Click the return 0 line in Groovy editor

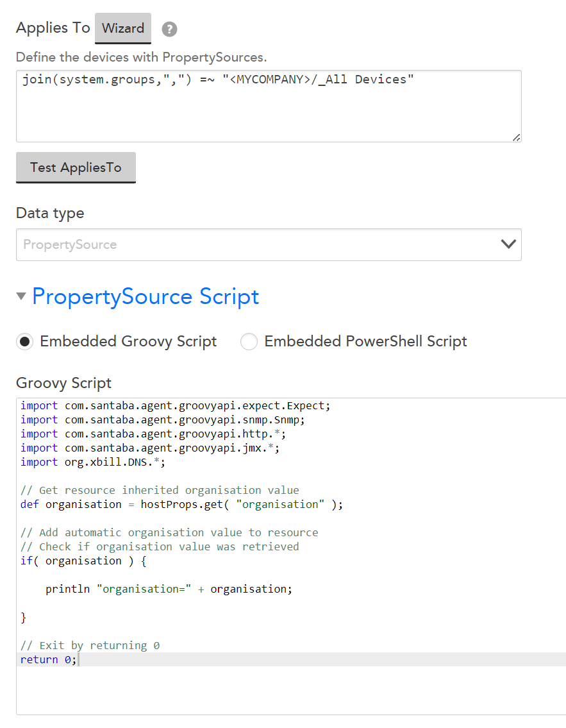(48, 660)
